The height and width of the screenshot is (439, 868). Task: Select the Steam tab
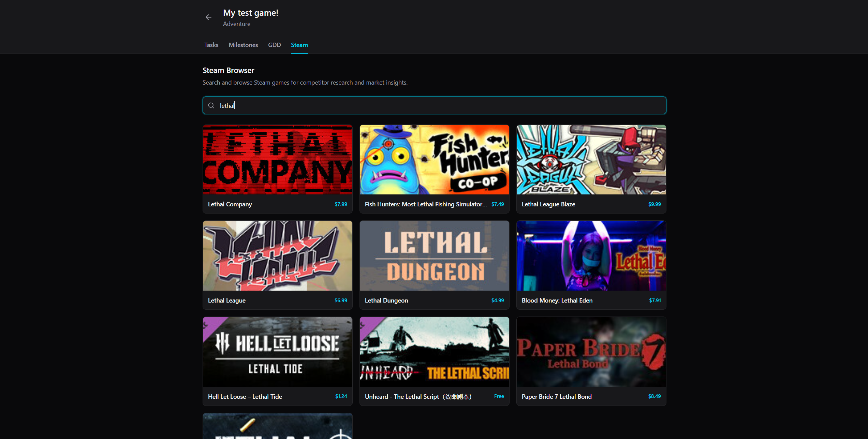(299, 45)
